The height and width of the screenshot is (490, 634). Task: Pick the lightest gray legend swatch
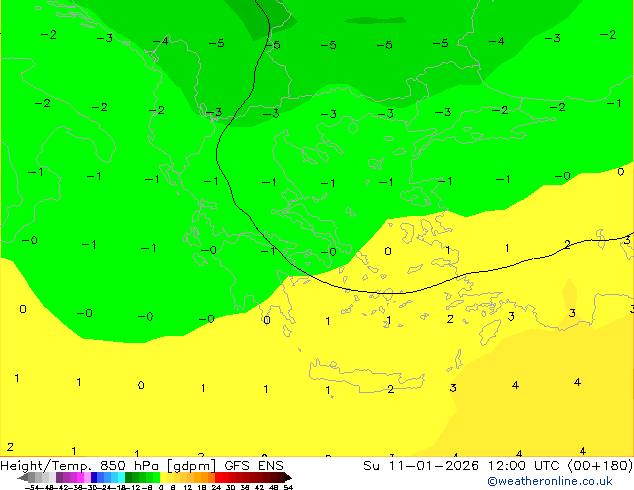click(x=52, y=477)
